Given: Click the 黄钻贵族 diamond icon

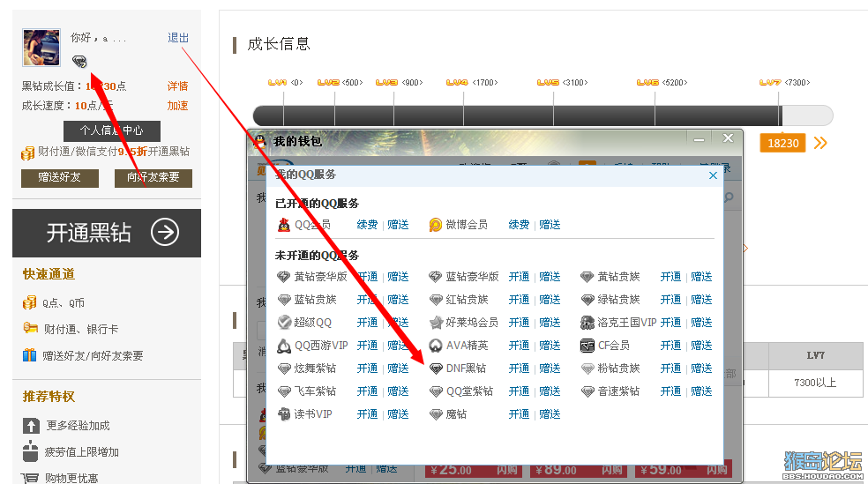Looking at the screenshot, I should 587,277.
